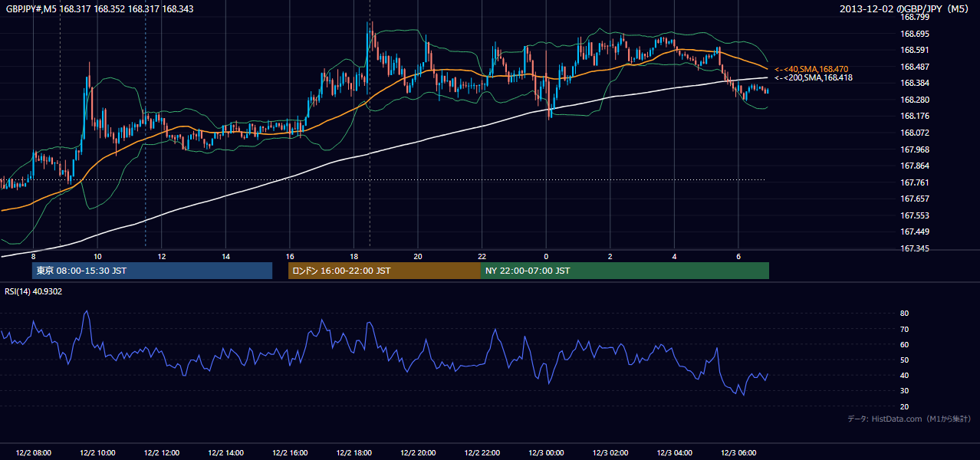Click the 12/3 00:00 time axis label
The width and height of the screenshot is (980, 460).
tap(545, 453)
